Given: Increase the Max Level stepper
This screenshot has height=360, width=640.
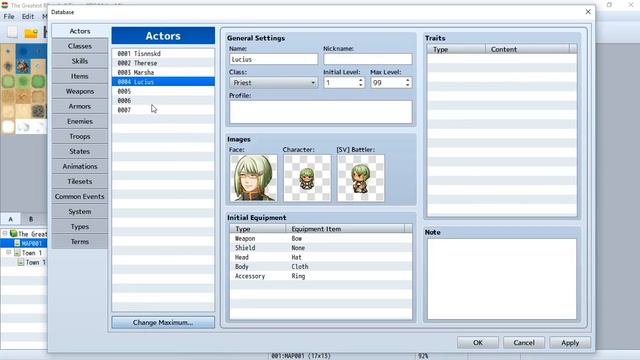Looking at the screenshot, I should click(x=407, y=80).
